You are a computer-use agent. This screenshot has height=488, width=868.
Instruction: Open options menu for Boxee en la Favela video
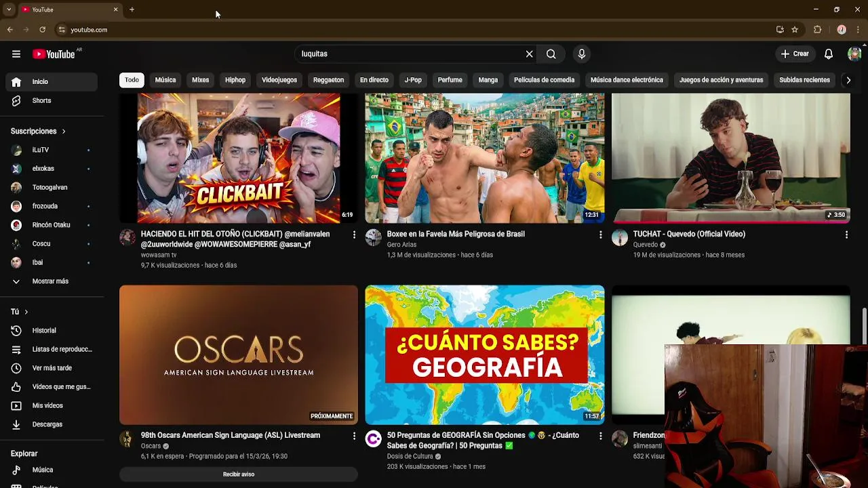(600, 235)
